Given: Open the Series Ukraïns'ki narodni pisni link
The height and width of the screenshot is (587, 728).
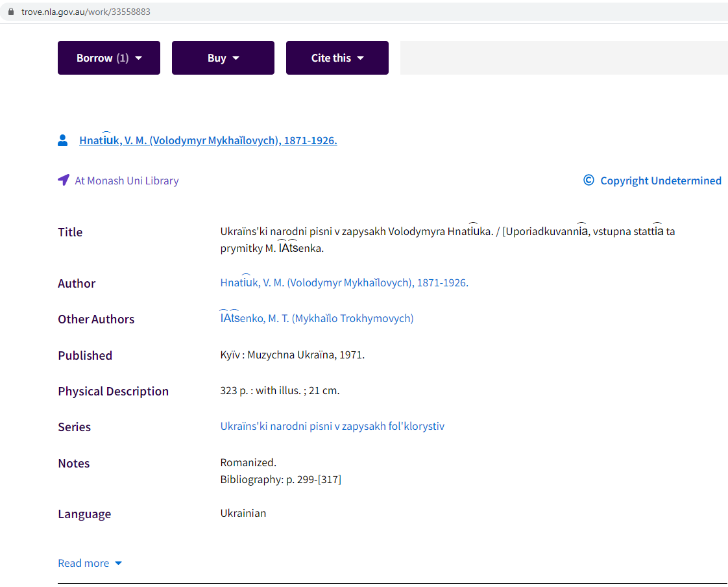Looking at the screenshot, I should (x=332, y=426).
